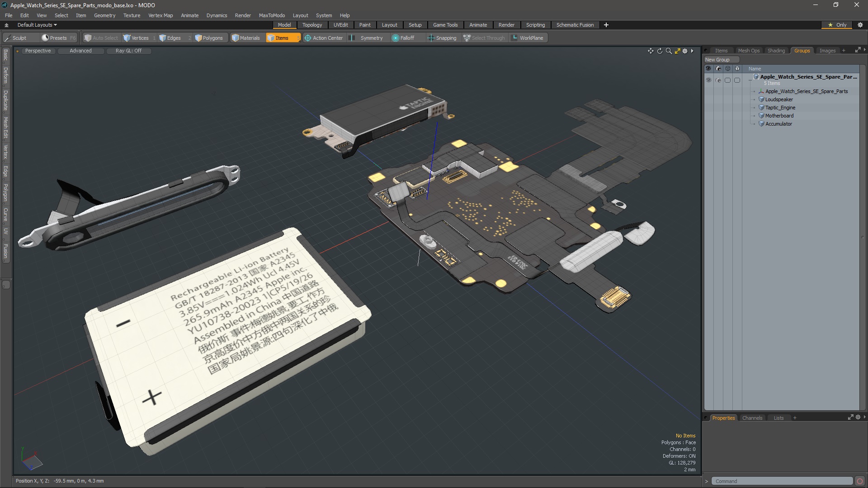Image resolution: width=868 pixels, height=488 pixels.
Task: Open the Properties panel options arrow
Action: pyautogui.click(x=865, y=417)
